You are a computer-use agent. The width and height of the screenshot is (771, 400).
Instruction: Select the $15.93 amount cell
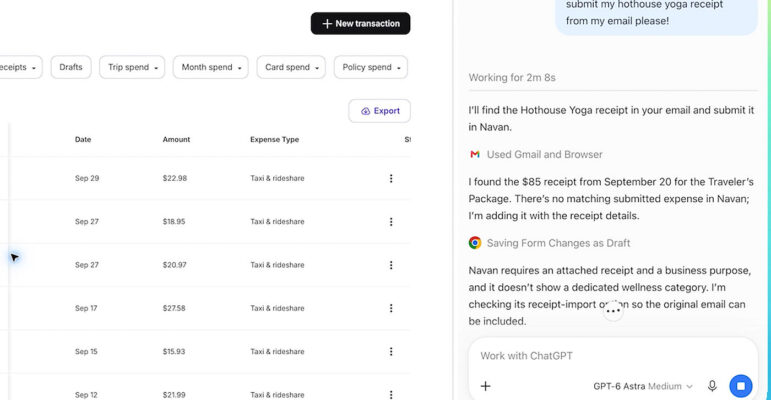pyautogui.click(x=174, y=352)
